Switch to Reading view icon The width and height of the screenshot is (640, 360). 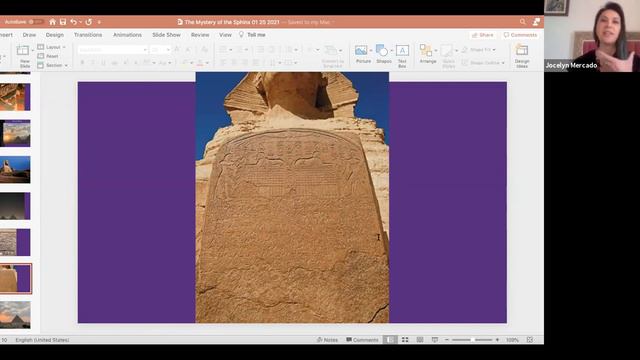tap(420, 340)
